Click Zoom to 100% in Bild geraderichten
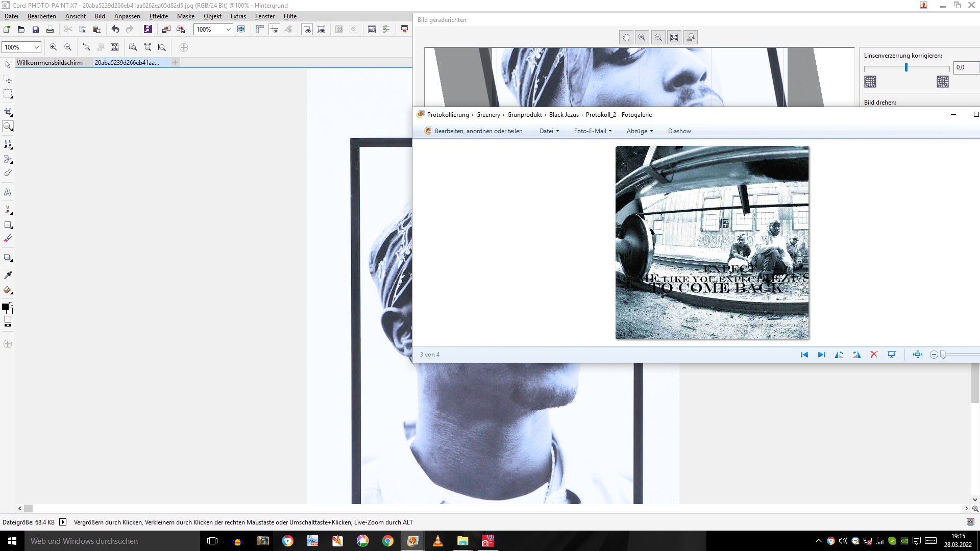The image size is (980, 551). tap(691, 37)
